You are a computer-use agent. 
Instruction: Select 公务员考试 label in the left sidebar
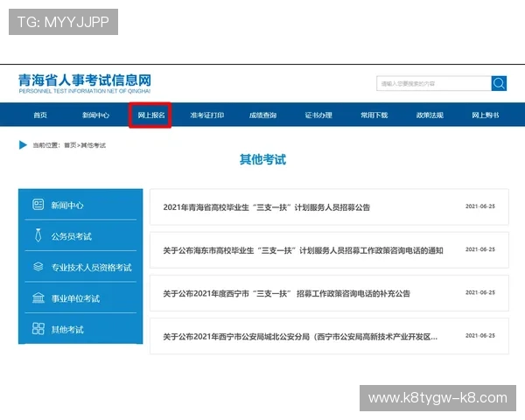point(72,236)
